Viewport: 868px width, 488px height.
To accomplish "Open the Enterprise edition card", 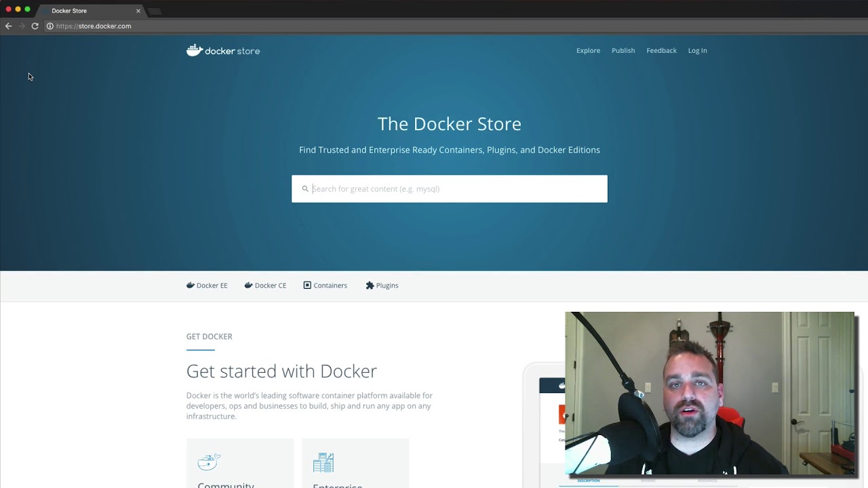I will coord(355,464).
